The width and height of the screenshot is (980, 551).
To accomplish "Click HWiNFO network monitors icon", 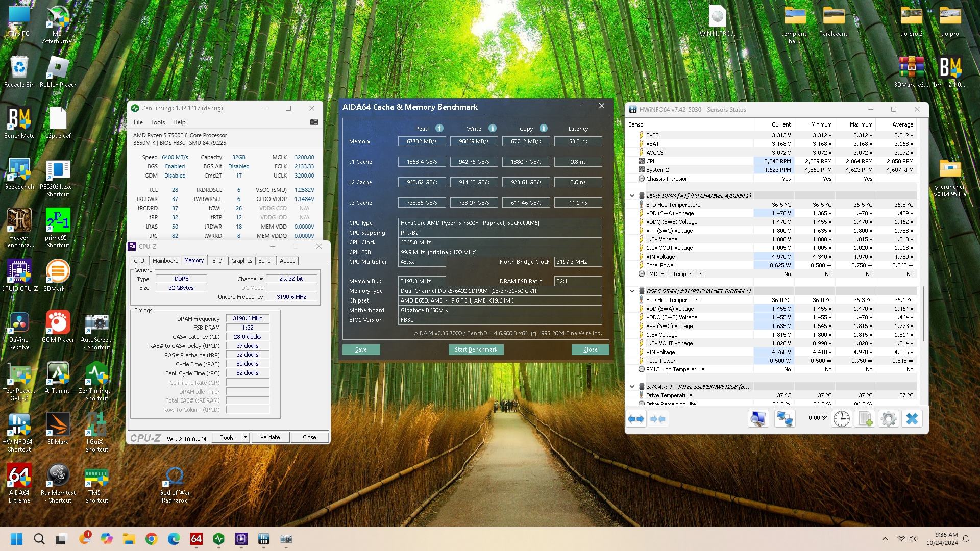I will click(784, 419).
